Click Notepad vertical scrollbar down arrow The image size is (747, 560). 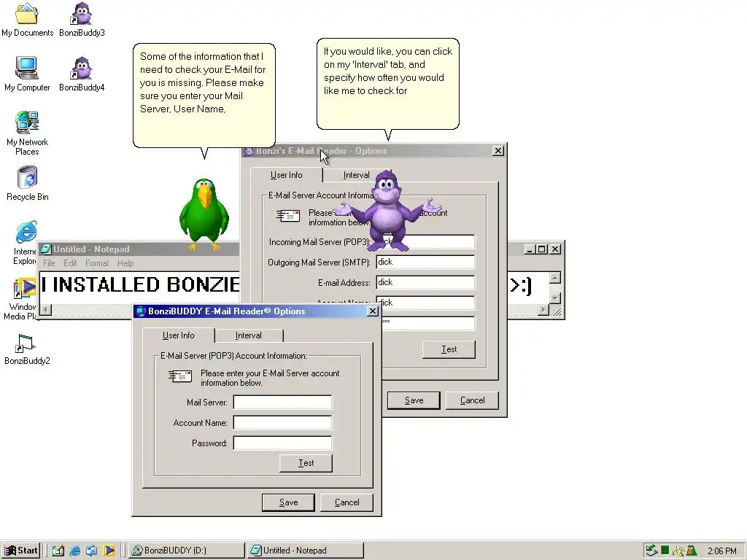point(555,298)
